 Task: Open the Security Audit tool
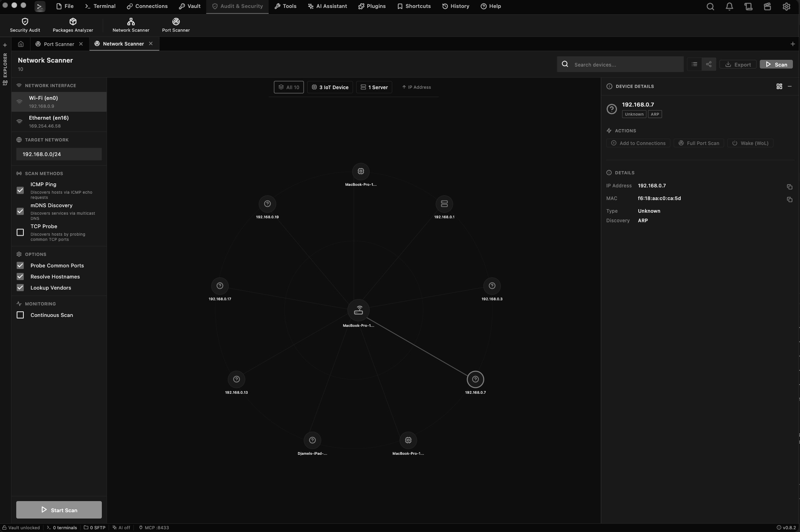(25, 25)
